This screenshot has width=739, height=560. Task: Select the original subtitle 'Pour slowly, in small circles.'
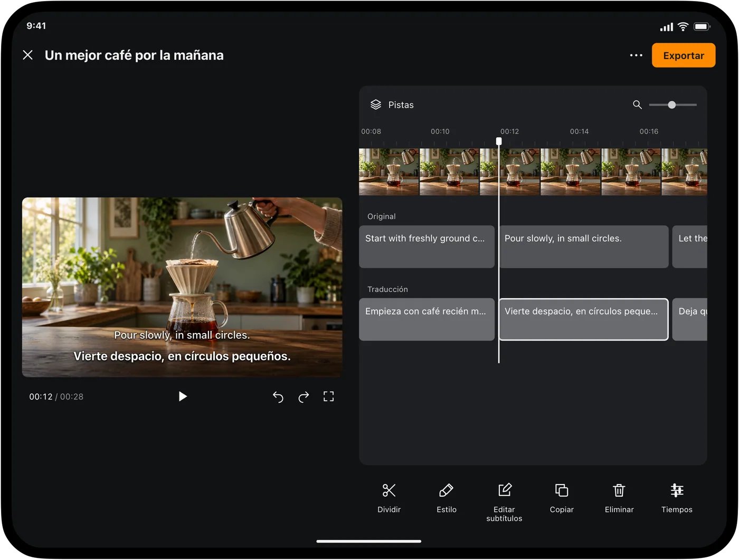(584, 247)
